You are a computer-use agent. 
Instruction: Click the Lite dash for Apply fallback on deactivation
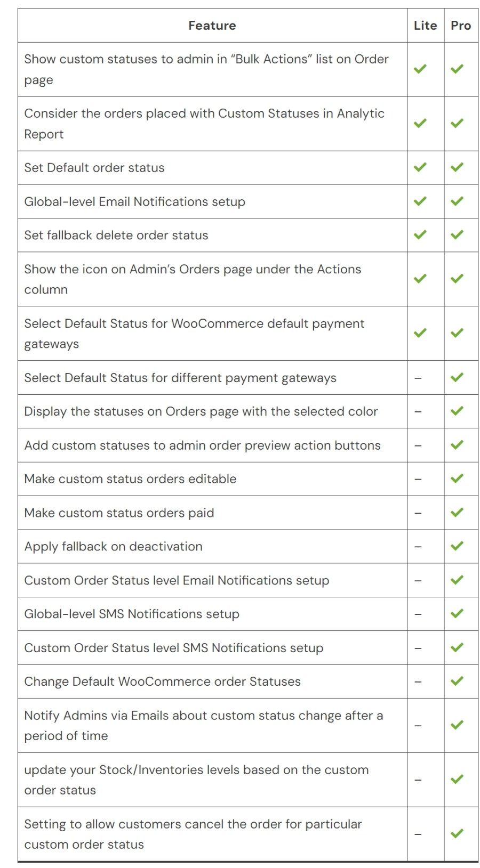pos(418,547)
